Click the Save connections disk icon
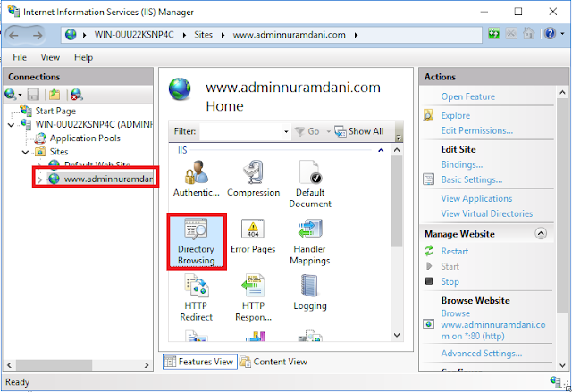The width and height of the screenshot is (572, 392). pos(33,95)
